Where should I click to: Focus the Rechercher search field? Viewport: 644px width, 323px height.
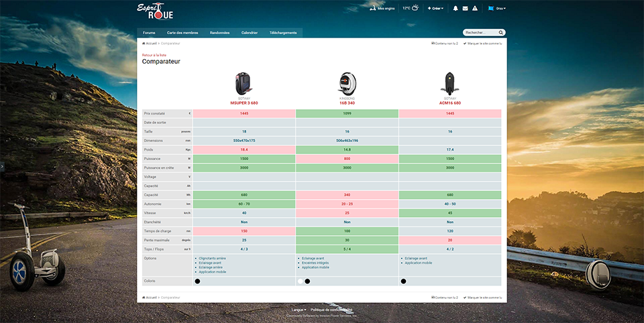482,32
